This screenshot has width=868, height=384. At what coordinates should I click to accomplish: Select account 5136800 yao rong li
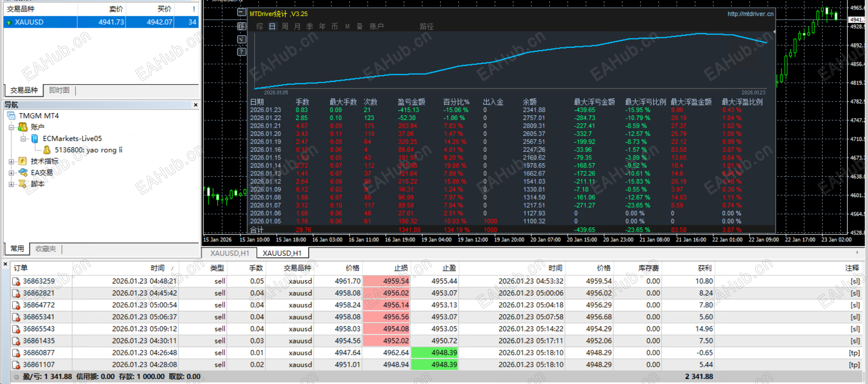[x=88, y=150]
